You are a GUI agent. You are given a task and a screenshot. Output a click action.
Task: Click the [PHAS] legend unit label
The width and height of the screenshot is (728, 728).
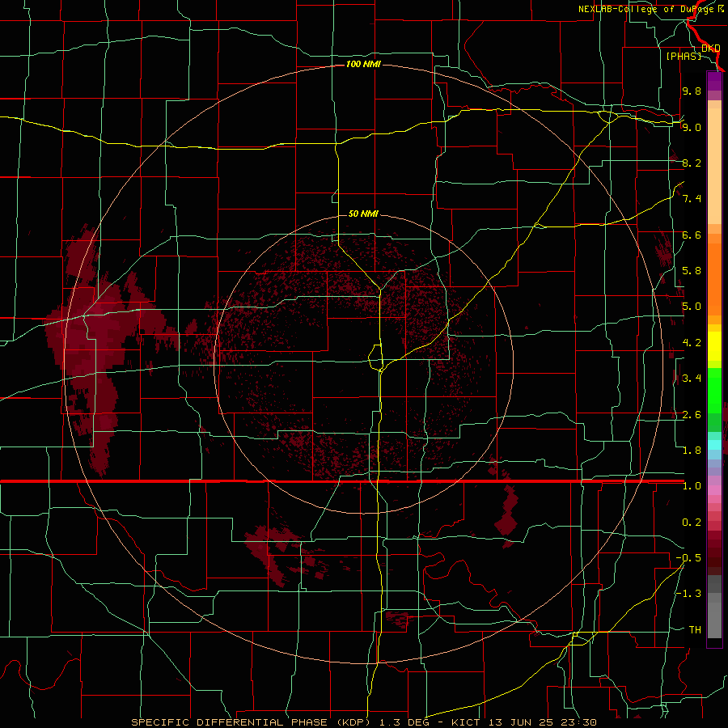coord(684,56)
